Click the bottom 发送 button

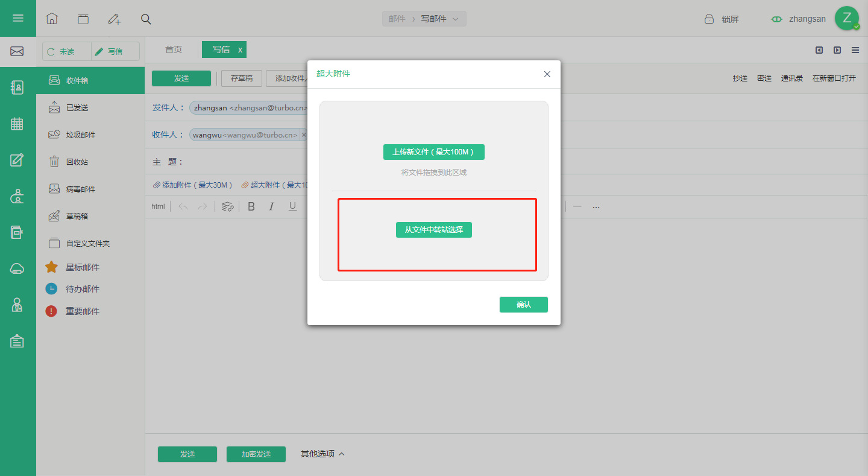click(187, 454)
